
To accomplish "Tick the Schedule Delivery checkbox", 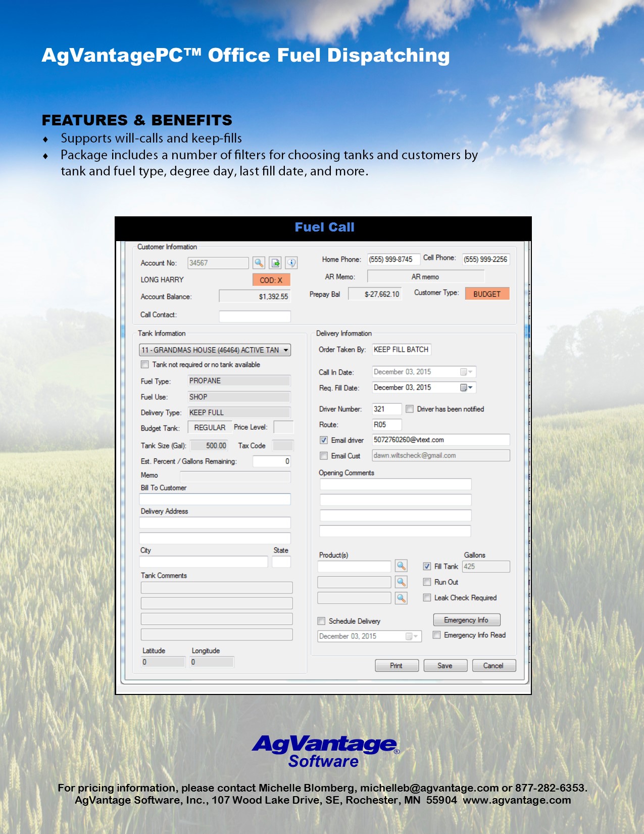I will tap(321, 621).
